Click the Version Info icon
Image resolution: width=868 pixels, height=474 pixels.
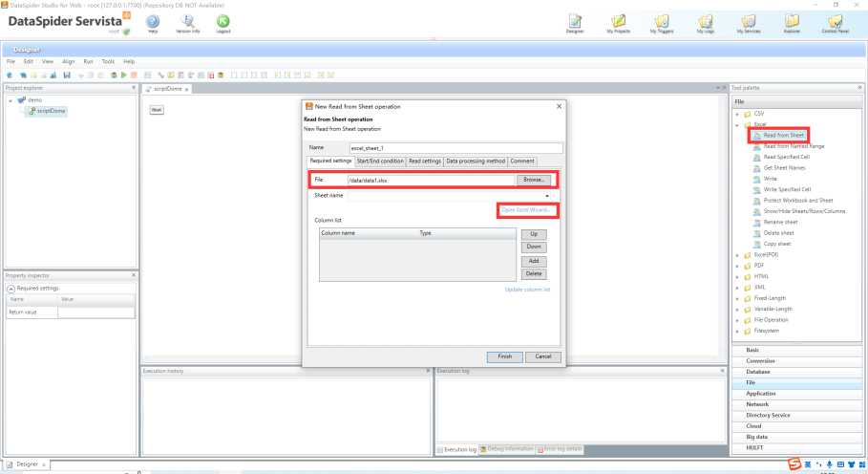(188, 22)
